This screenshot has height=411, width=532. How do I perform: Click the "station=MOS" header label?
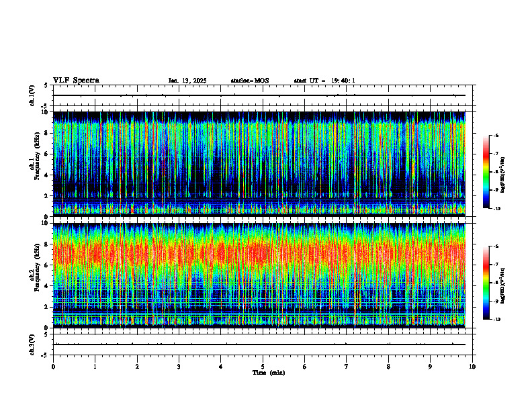(x=250, y=81)
